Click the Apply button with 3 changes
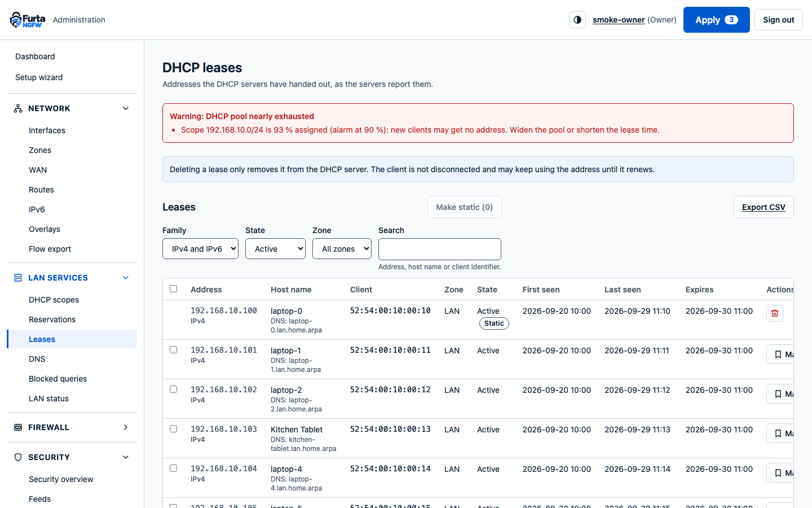Image resolution: width=812 pixels, height=508 pixels. point(716,20)
